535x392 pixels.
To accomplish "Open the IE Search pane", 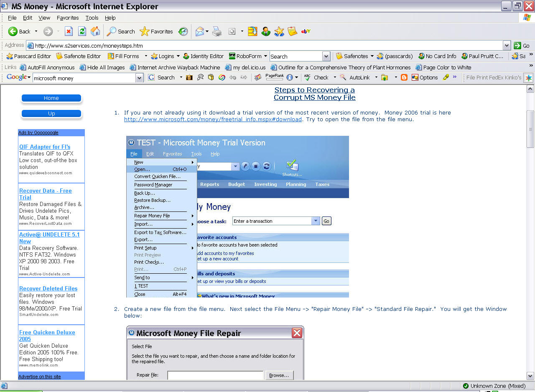I will click(121, 31).
